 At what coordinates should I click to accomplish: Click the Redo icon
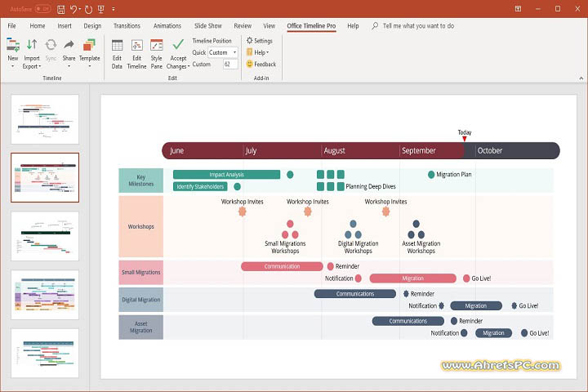point(88,9)
